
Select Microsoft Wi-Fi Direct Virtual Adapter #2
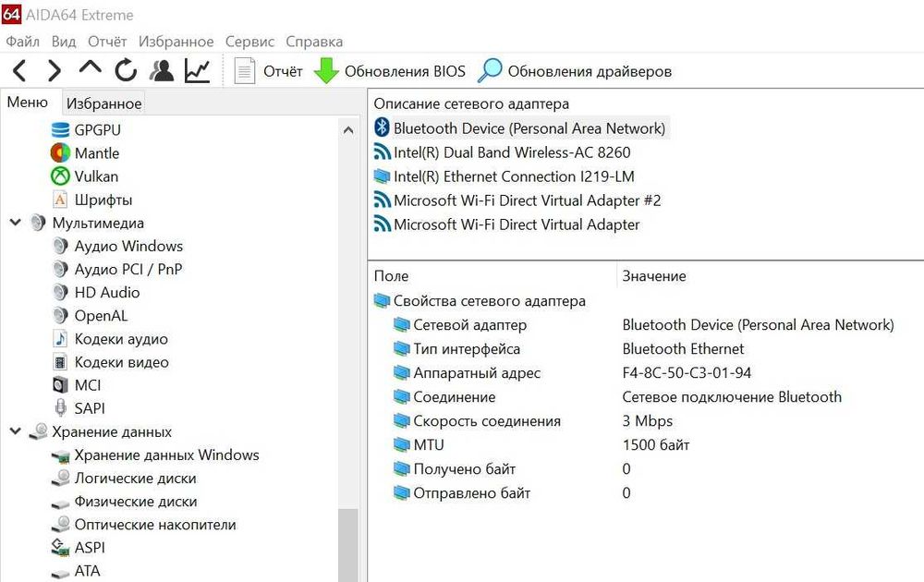528,200
